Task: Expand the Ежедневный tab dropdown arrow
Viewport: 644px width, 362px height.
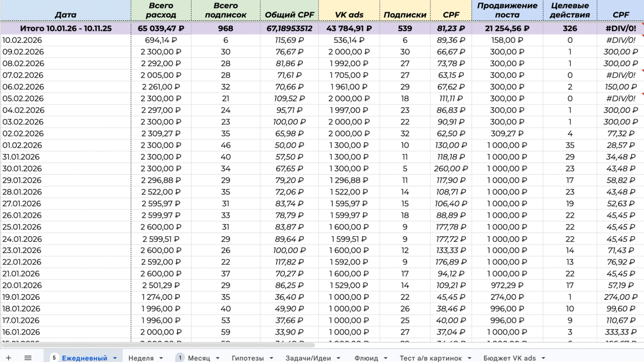Action: (115, 358)
